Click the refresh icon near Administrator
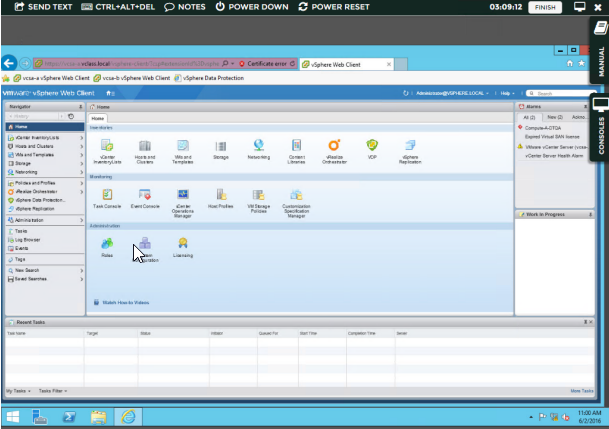 tap(405, 93)
